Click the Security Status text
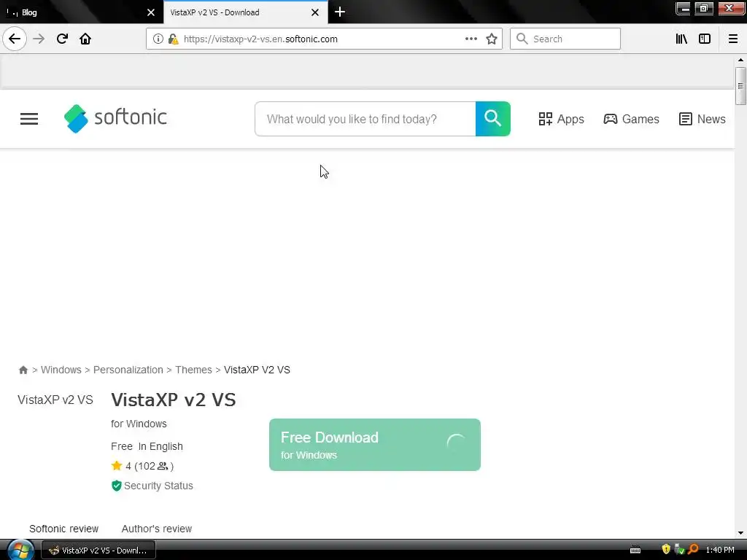Screen dimensions: 747x560 pos(158,486)
